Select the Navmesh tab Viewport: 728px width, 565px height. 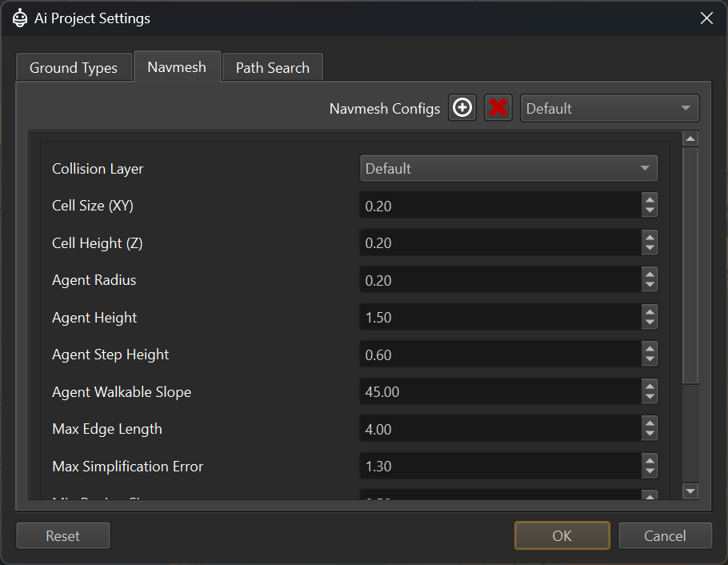[x=177, y=67]
